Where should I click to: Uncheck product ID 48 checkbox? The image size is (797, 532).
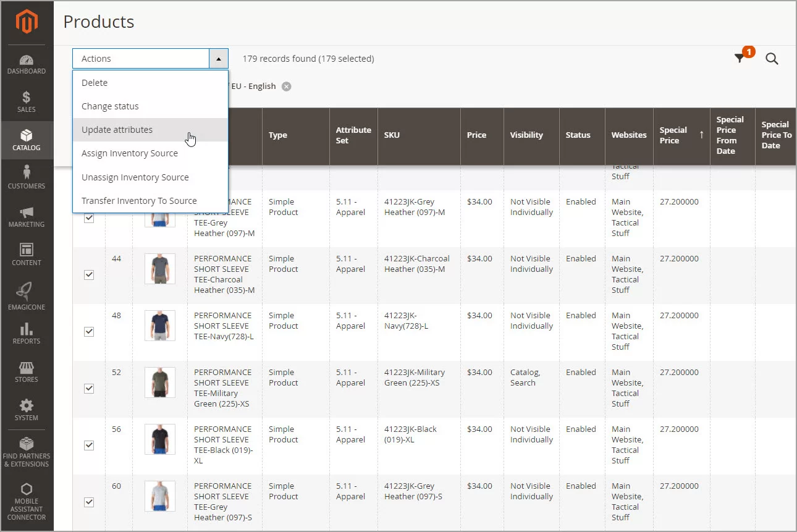click(89, 332)
